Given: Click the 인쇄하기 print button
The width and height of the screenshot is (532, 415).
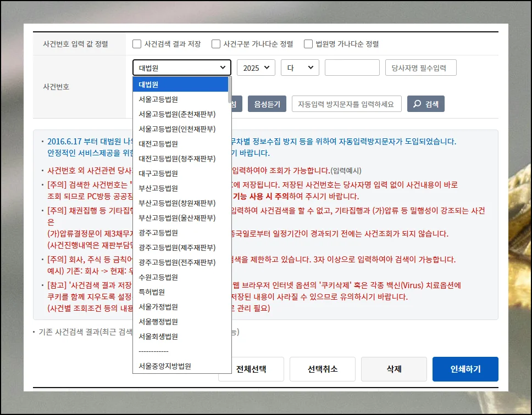Looking at the screenshot, I should pos(465,369).
